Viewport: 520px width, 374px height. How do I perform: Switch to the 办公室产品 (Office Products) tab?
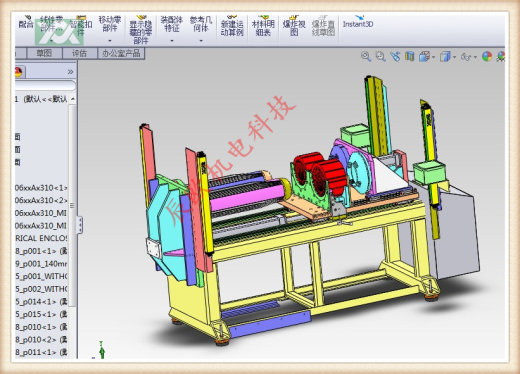tap(121, 53)
